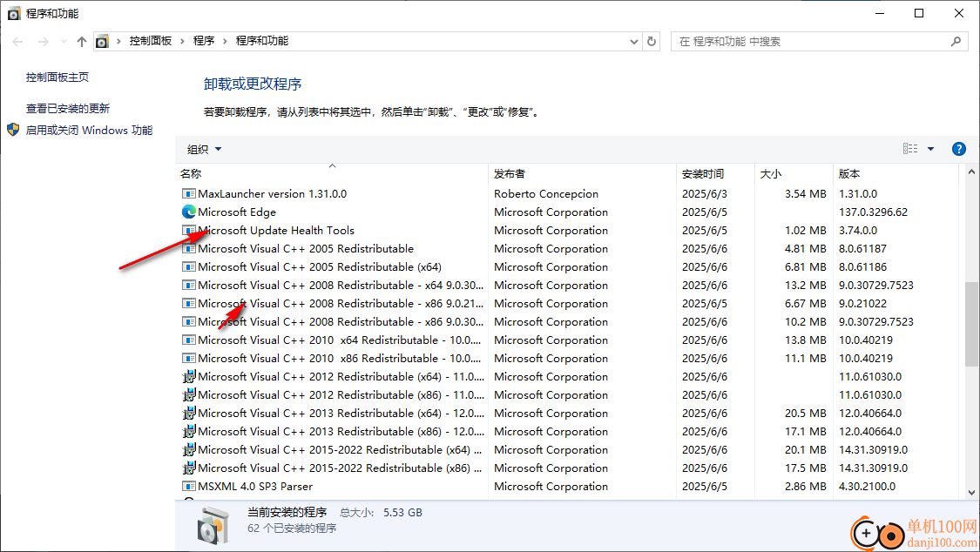Click the 程序 breadcrumb
This screenshot has width=980, height=552.
[204, 41]
